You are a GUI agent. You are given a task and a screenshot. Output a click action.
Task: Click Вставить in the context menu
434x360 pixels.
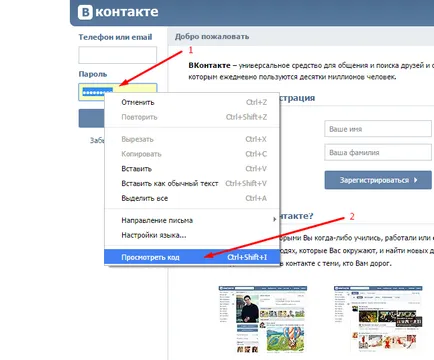(x=192, y=169)
